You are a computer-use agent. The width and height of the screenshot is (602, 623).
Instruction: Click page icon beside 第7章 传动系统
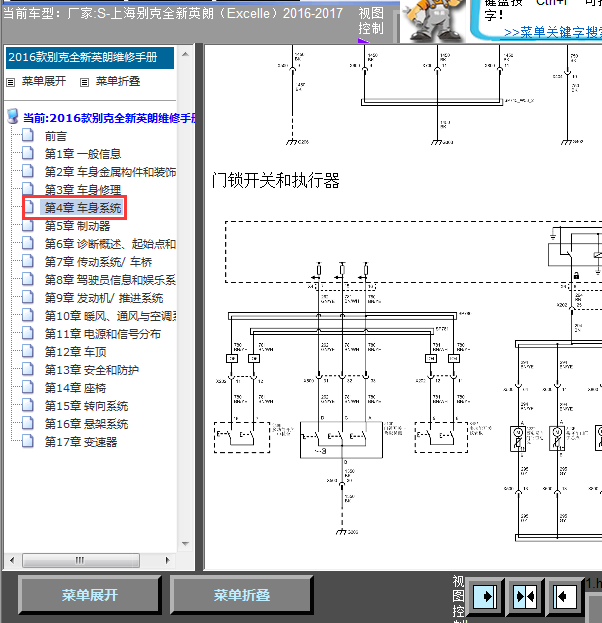pyautogui.click(x=28, y=261)
